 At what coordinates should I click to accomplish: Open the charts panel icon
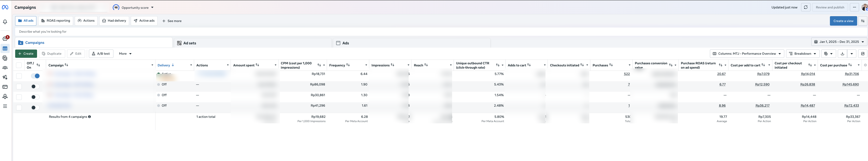[863, 54]
